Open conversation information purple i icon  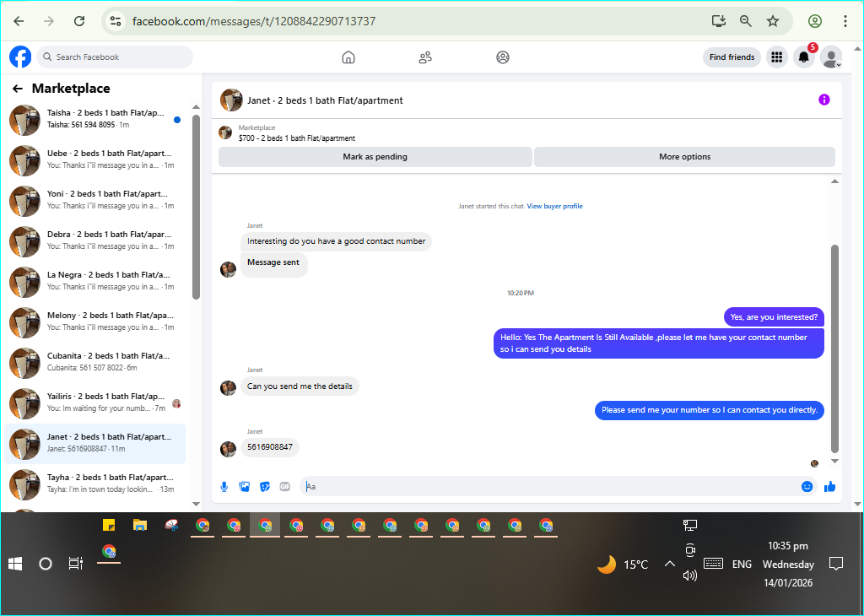click(x=823, y=100)
